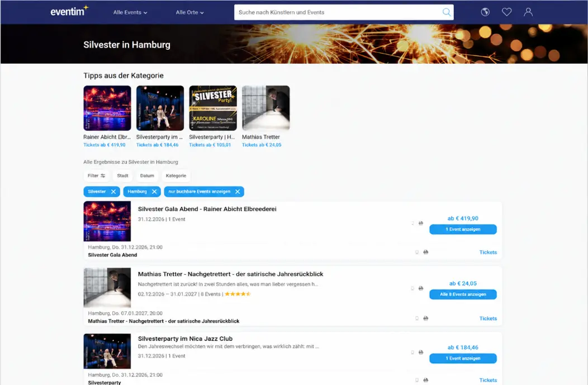Open Mathias Tretter result image

click(107, 288)
